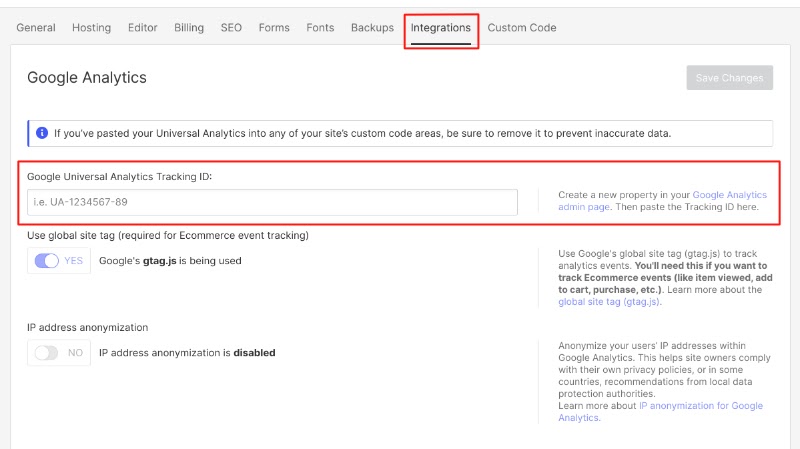
Task: Open the Editor tab
Action: pyautogui.click(x=142, y=28)
